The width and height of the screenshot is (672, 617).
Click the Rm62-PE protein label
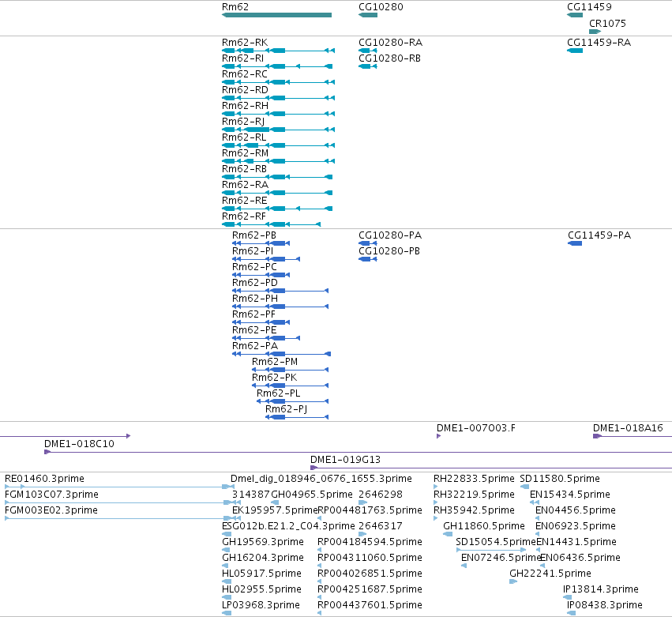(254, 330)
